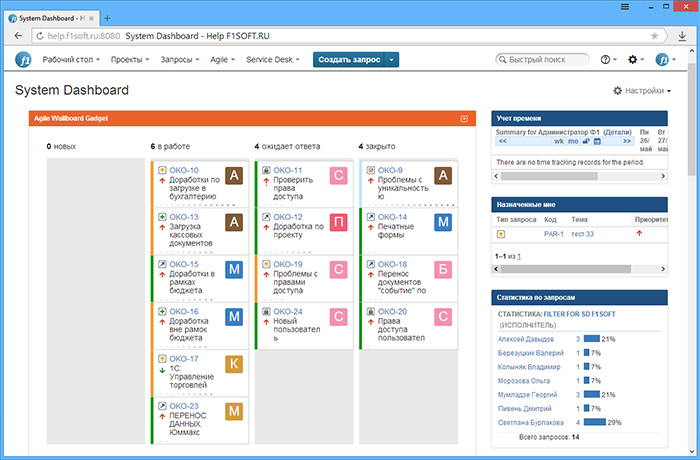Screen dimensions: 700x460
Task: Bookmark page with the star icon
Action: click(655, 34)
